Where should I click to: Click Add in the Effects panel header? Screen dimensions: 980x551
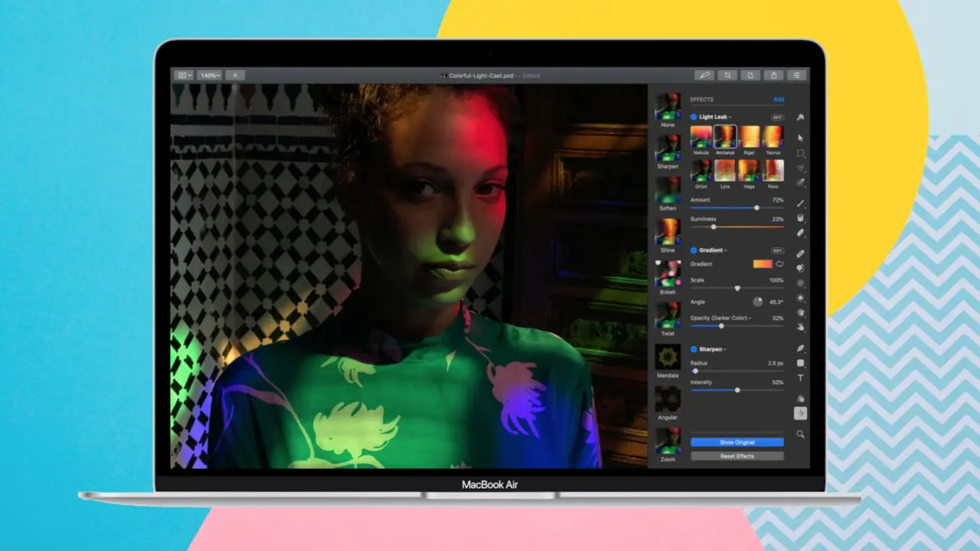click(778, 99)
